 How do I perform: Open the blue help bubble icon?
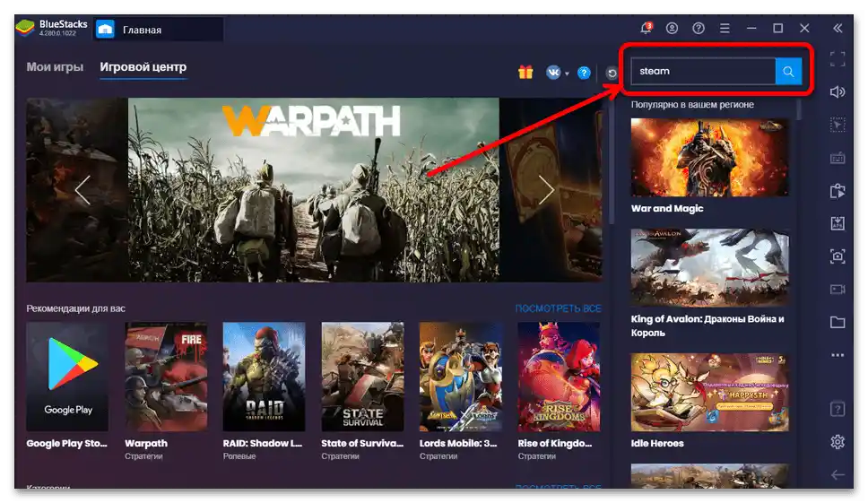point(584,73)
